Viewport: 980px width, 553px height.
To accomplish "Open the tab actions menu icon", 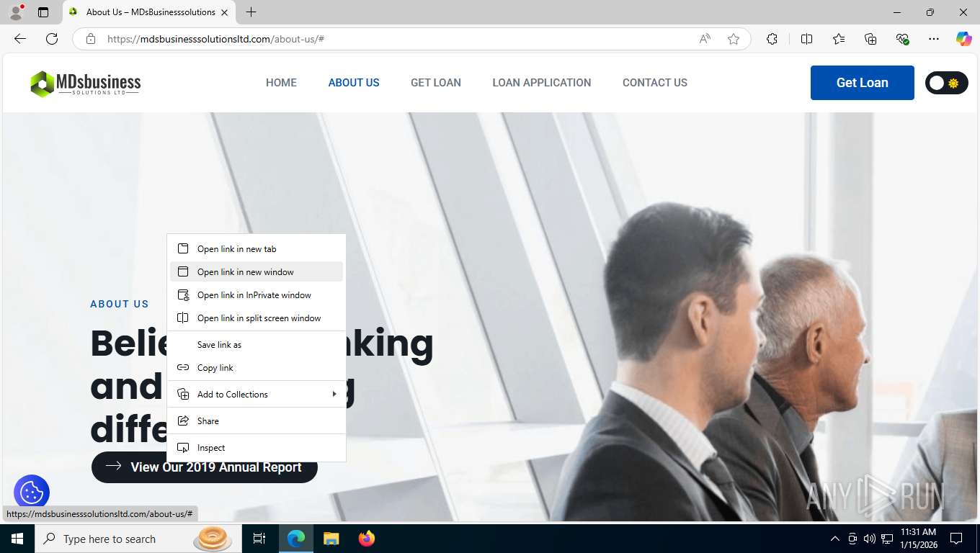I will point(43,12).
